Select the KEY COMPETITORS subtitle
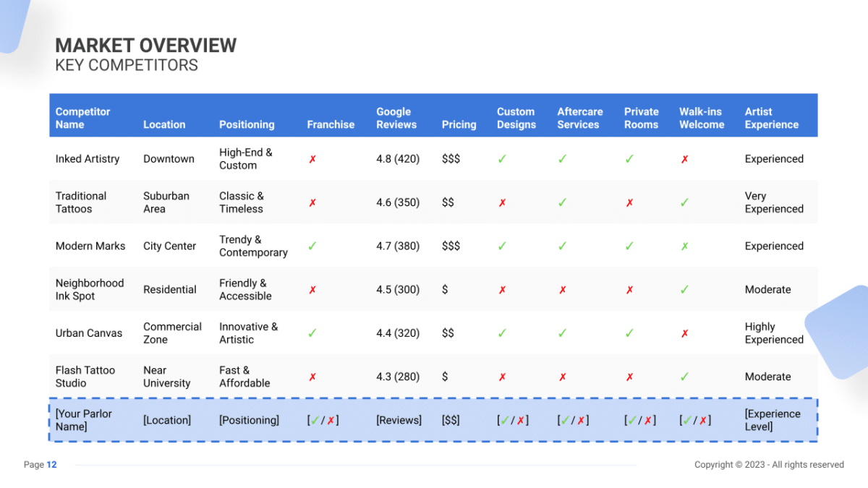The height and width of the screenshot is (488, 868). tap(127, 65)
